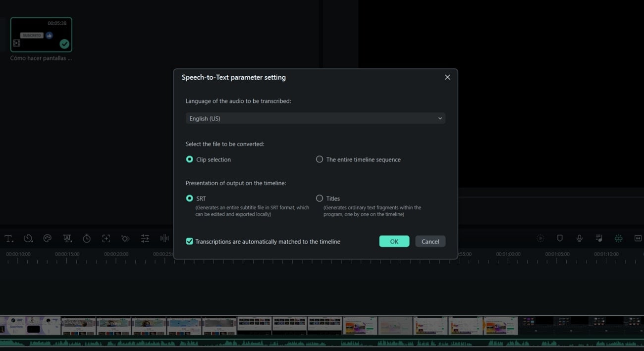Click the green checkmark on media thumbnail
The image size is (644, 351).
64,44
